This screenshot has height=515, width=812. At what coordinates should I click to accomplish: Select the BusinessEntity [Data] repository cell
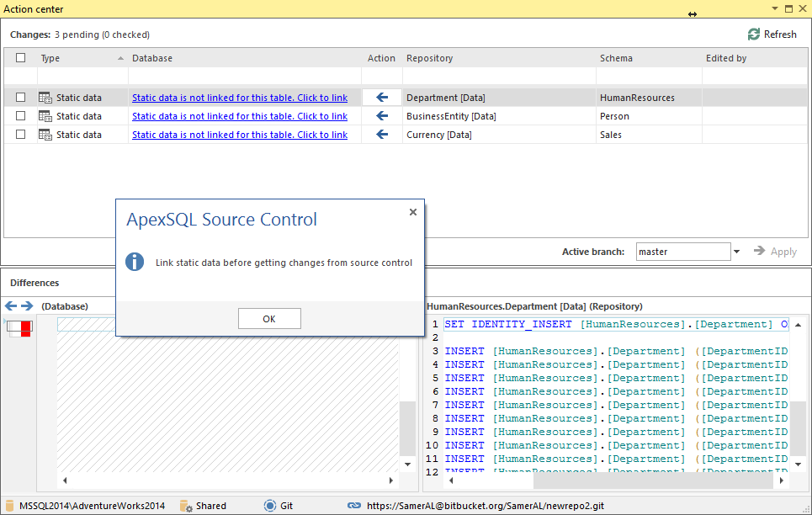tap(499, 116)
